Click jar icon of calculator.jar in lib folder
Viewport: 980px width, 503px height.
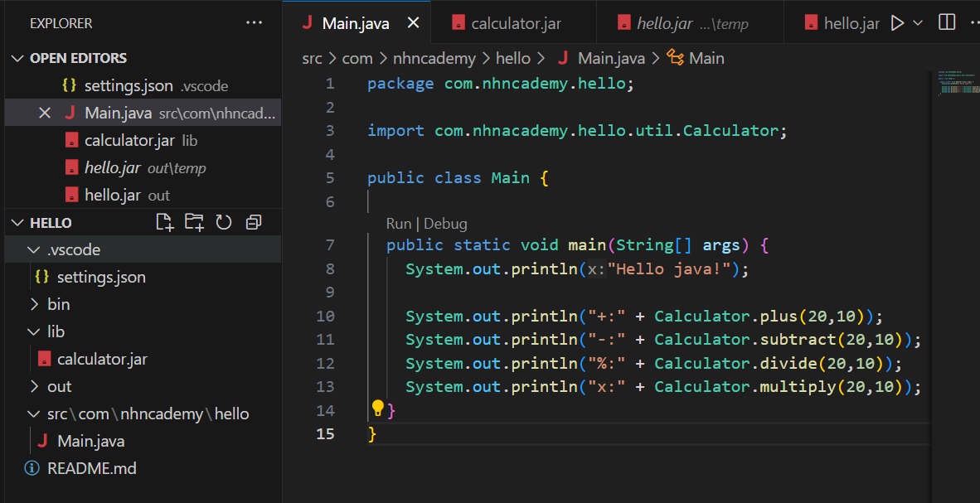point(44,360)
